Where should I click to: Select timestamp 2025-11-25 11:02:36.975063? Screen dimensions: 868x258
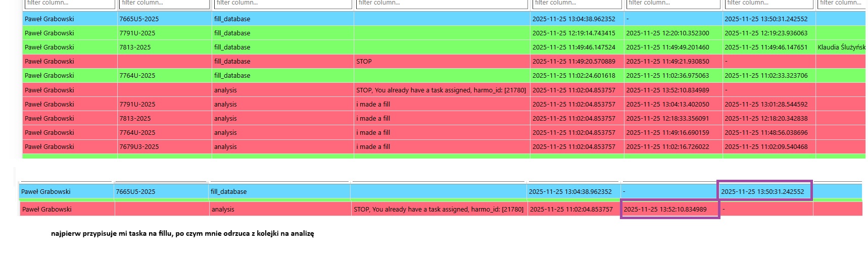667,75
